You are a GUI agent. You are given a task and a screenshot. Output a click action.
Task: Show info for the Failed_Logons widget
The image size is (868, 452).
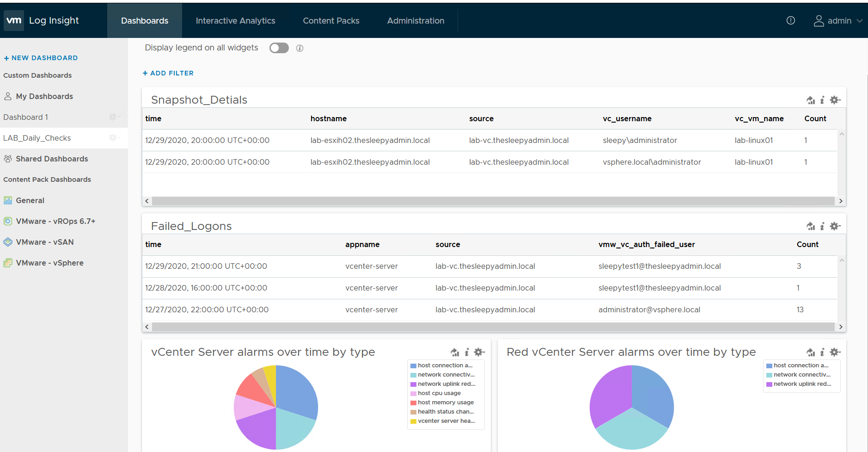(822, 226)
